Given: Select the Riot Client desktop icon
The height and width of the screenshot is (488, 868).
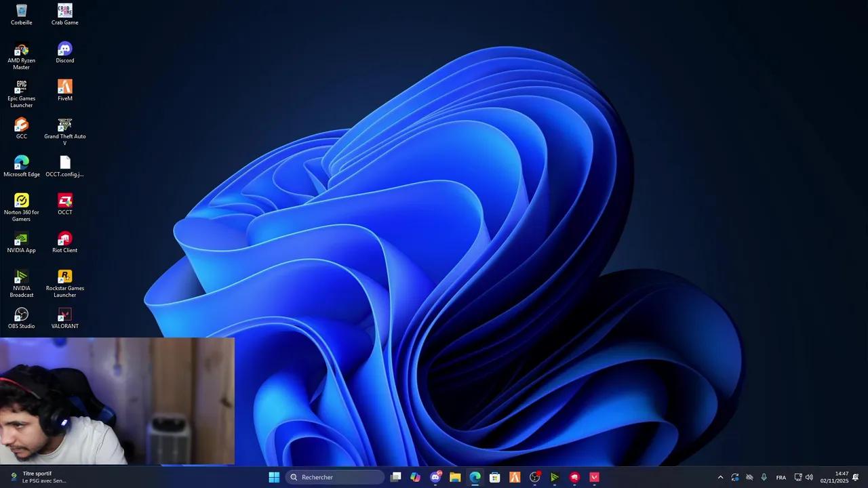Looking at the screenshot, I should pos(64,239).
